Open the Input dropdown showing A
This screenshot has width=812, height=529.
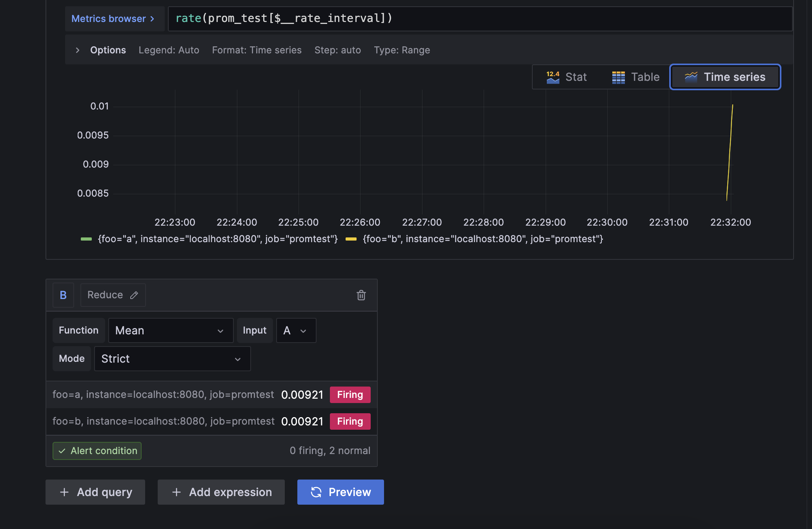296,330
